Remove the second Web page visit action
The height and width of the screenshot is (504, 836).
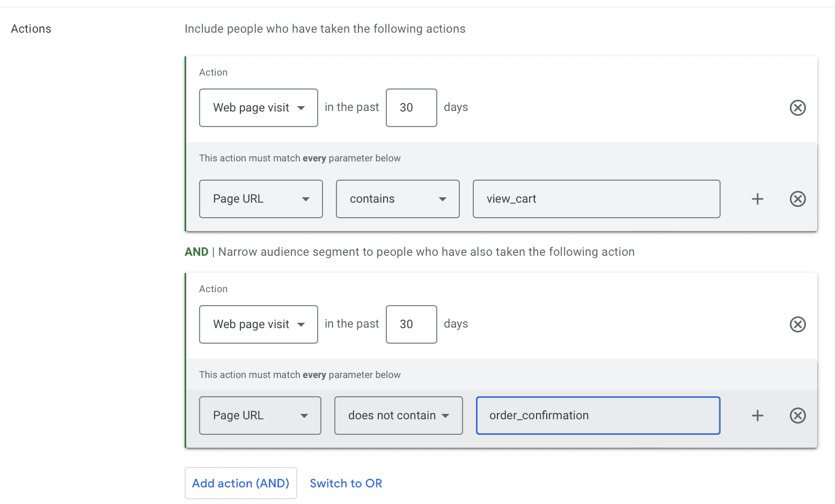click(x=797, y=324)
